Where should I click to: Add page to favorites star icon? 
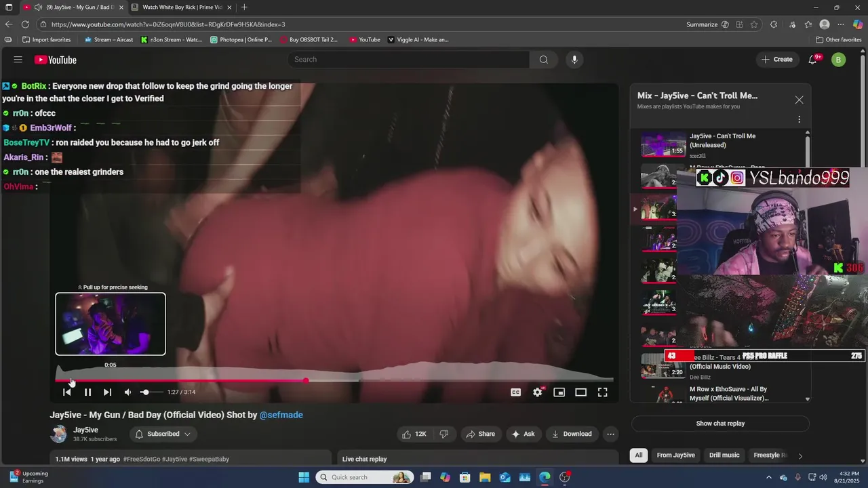coord(754,24)
